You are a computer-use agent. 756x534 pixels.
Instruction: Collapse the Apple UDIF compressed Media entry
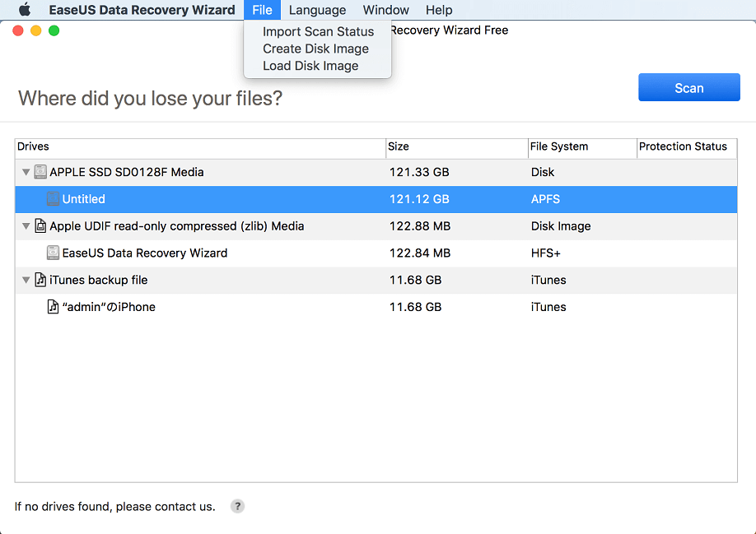pos(25,225)
